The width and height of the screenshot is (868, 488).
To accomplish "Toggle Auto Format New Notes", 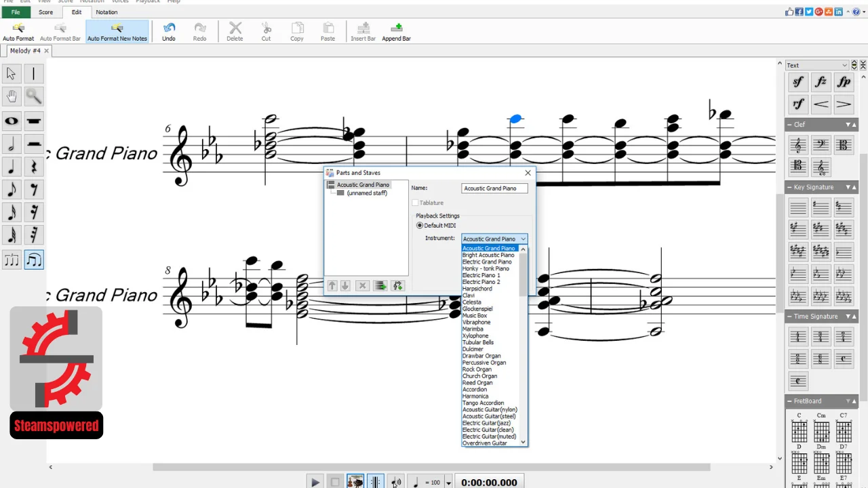I will click(x=117, y=32).
